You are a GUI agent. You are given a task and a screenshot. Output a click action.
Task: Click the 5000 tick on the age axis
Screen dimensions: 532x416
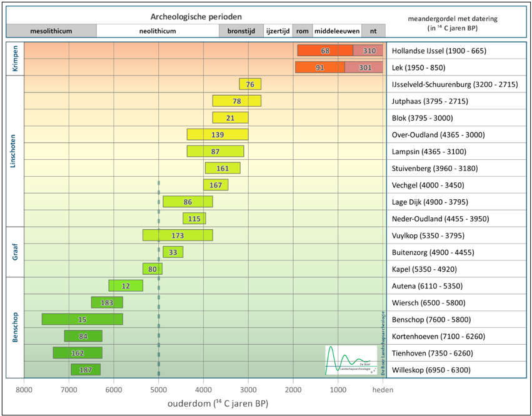pyautogui.click(x=159, y=390)
